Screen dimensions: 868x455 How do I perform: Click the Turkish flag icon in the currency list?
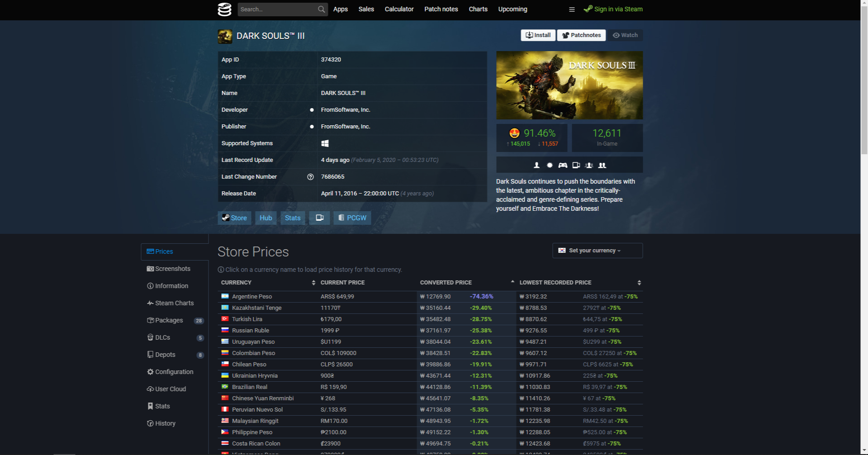[x=225, y=319]
